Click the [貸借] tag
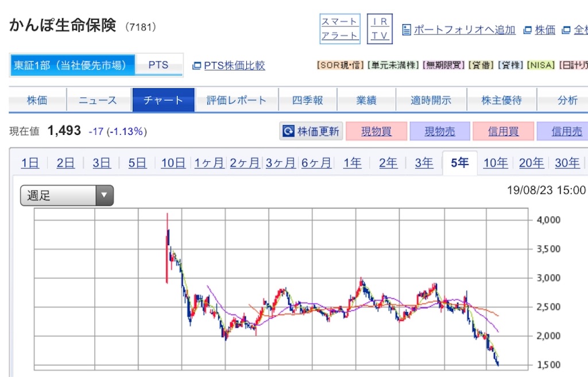This screenshot has height=377, width=588. tap(482, 65)
